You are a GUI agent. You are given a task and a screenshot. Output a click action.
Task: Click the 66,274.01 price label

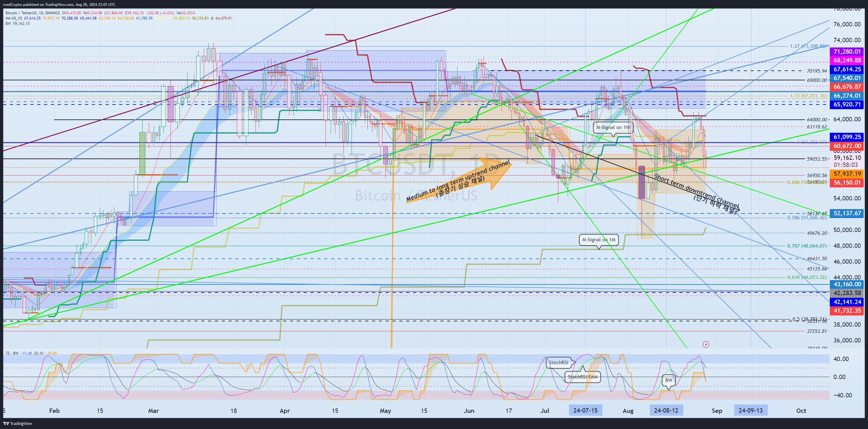847,96
